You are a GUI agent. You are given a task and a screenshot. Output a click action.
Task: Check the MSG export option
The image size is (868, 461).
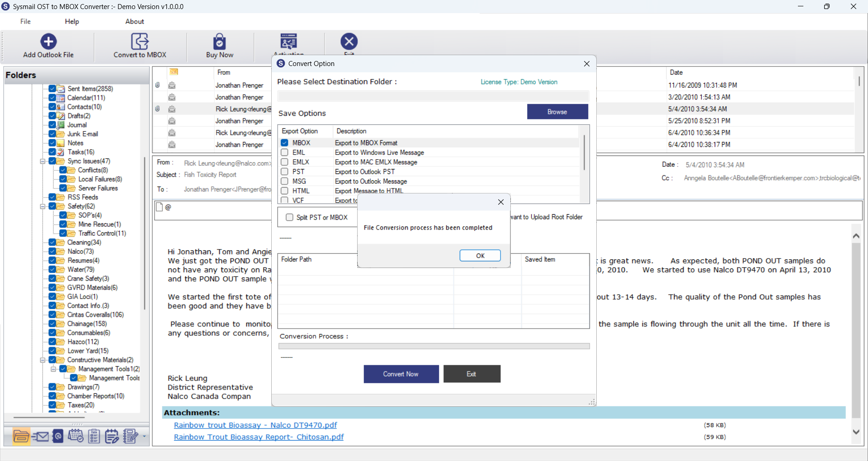pos(284,181)
